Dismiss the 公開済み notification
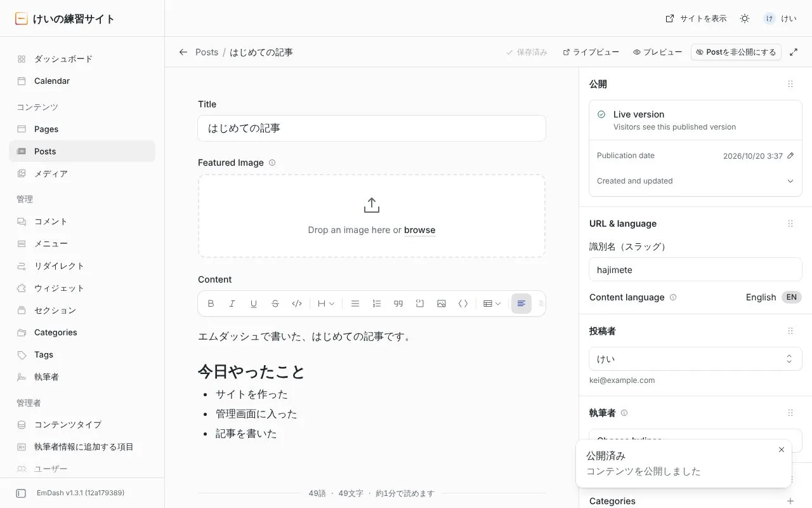 [782, 450]
